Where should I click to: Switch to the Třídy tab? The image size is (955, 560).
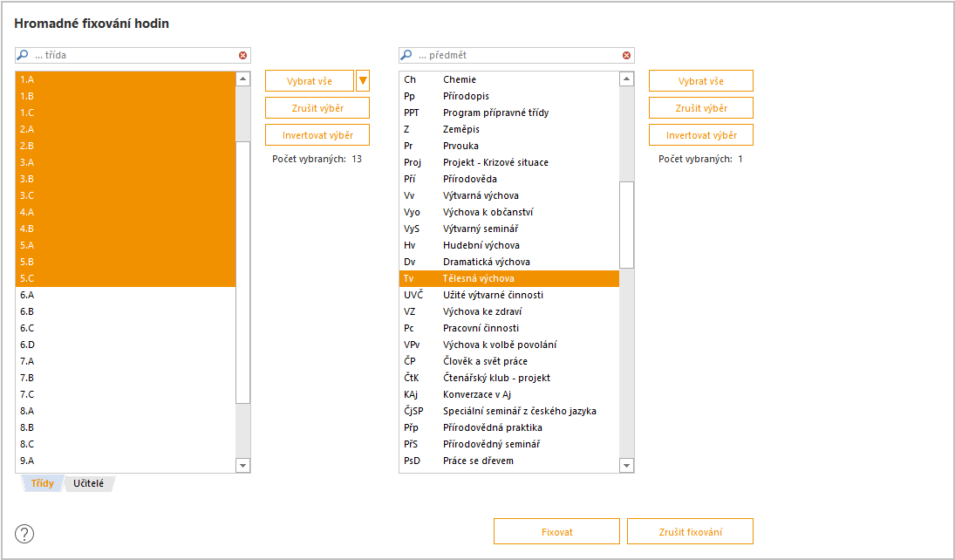43,483
